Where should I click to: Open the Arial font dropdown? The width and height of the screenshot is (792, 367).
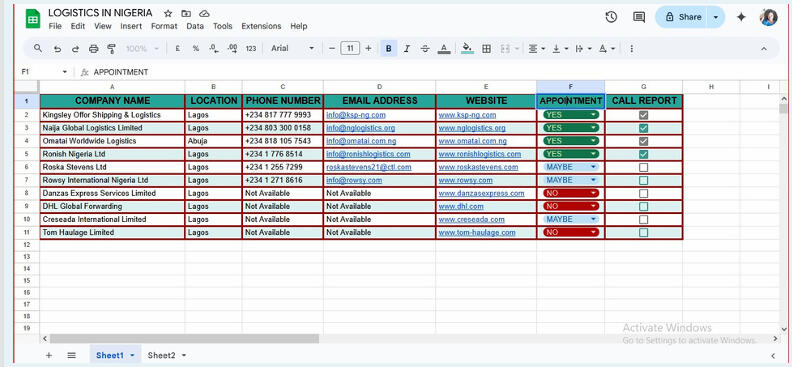[x=292, y=48]
